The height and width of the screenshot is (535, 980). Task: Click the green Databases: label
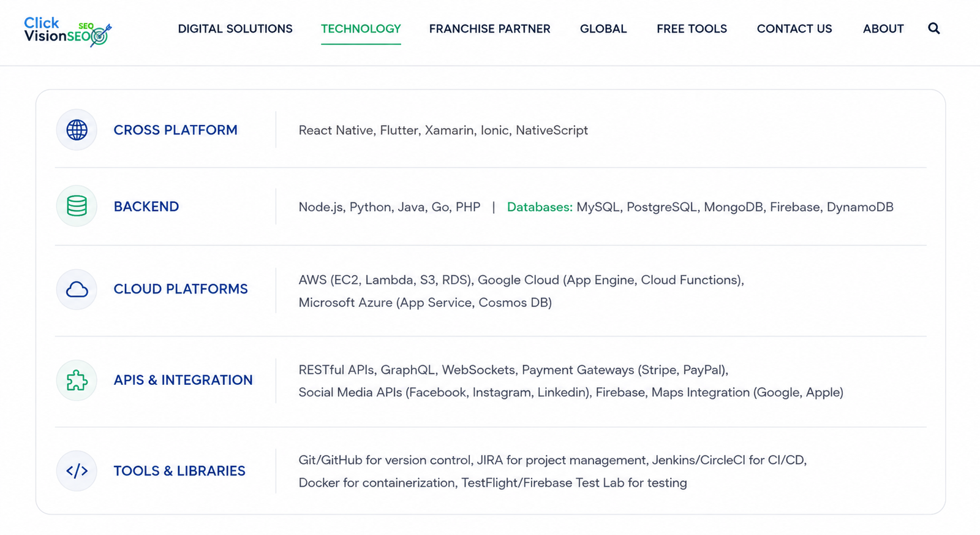coord(540,207)
